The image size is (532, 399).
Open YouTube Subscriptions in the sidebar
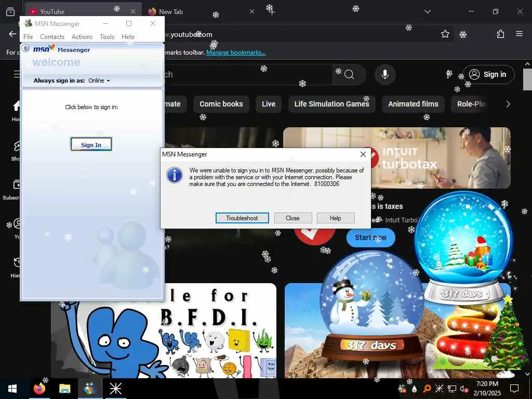pyautogui.click(x=12, y=189)
